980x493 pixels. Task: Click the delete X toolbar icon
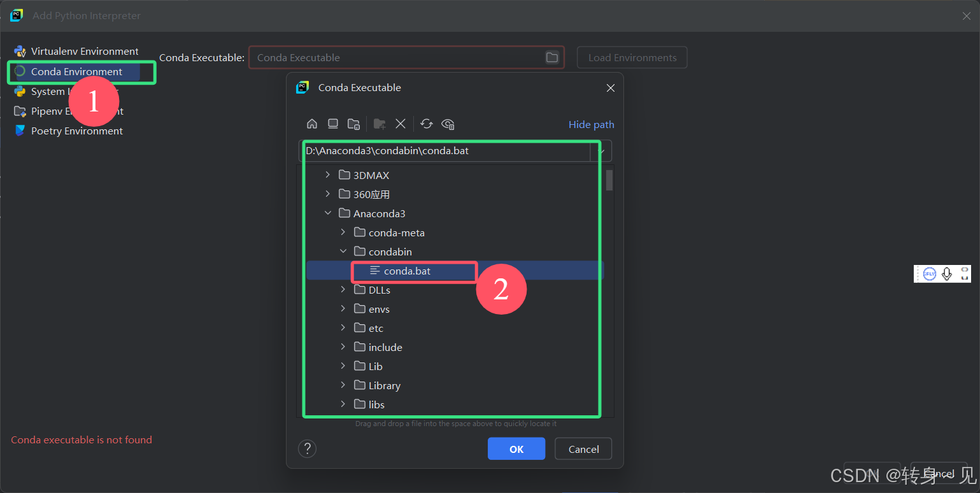401,124
